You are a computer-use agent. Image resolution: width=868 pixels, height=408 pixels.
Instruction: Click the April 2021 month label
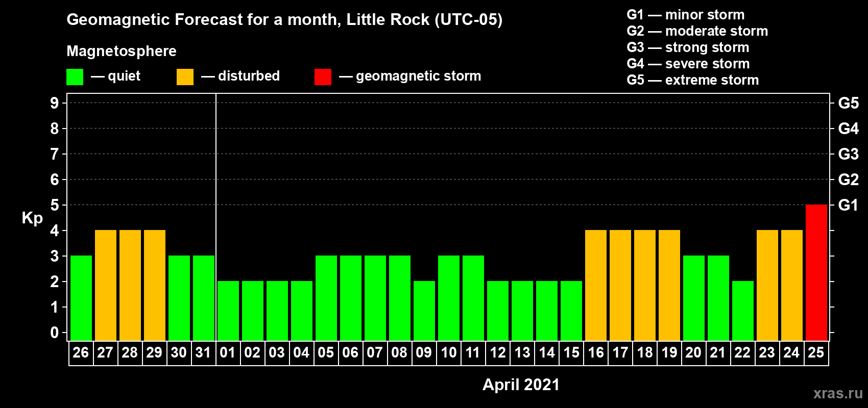521,385
